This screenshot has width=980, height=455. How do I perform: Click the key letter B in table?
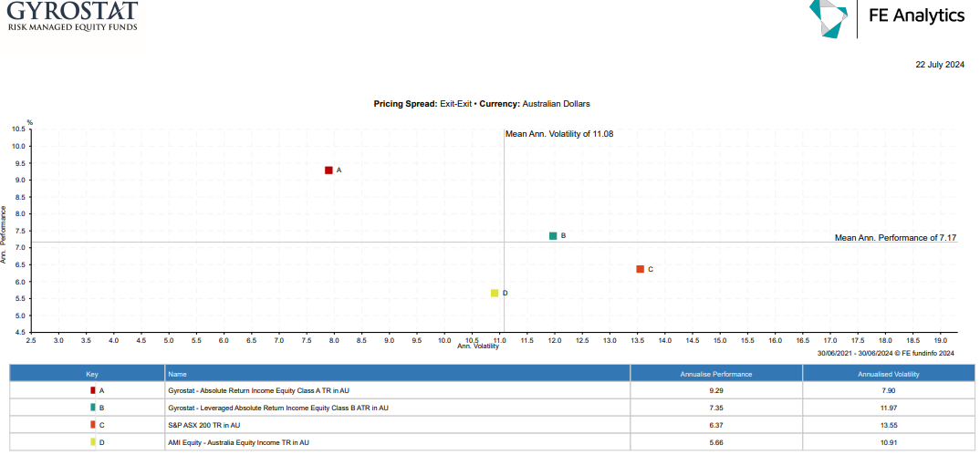click(101, 408)
